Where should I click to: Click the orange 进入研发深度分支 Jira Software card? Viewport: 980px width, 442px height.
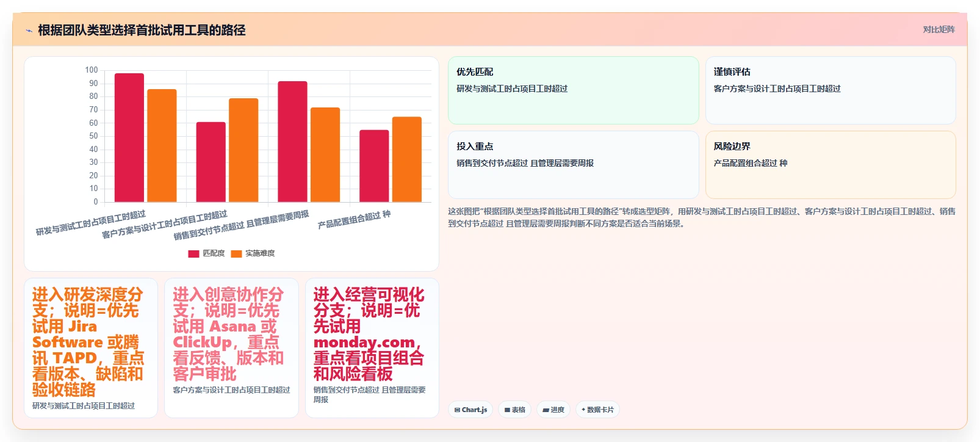[x=91, y=348]
